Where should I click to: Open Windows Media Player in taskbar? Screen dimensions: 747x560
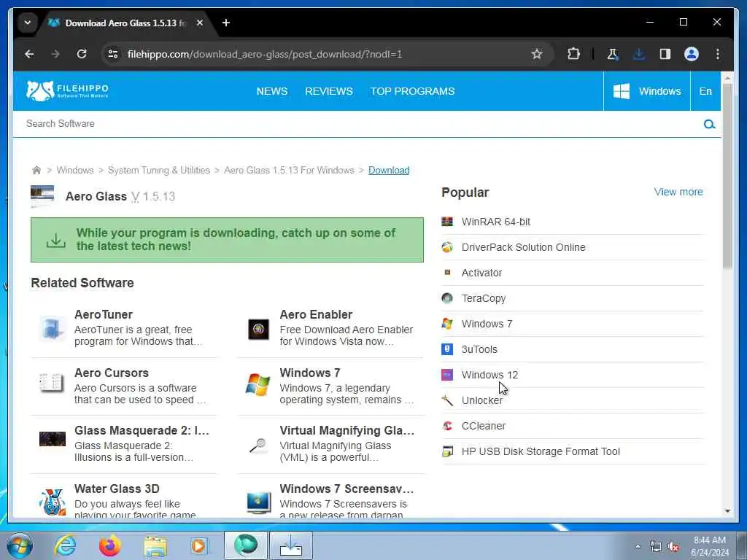(x=199, y=545)
